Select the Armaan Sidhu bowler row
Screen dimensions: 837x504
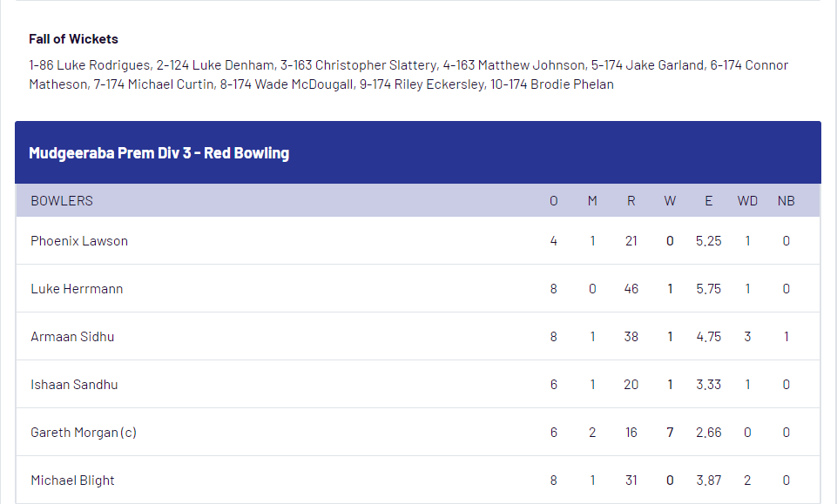418,337
